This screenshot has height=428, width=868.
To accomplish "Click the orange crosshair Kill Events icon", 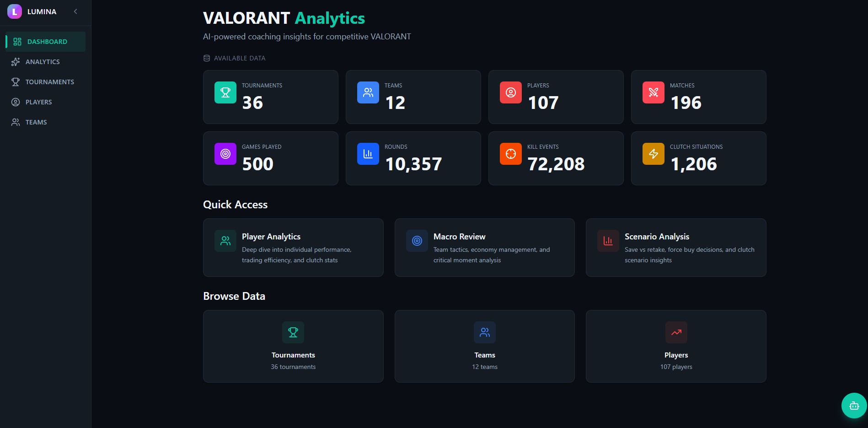I will pos(511,154).
